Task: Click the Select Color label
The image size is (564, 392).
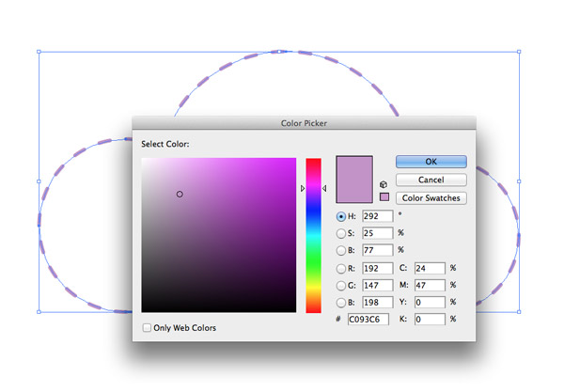Action: [x=165, y=144]
